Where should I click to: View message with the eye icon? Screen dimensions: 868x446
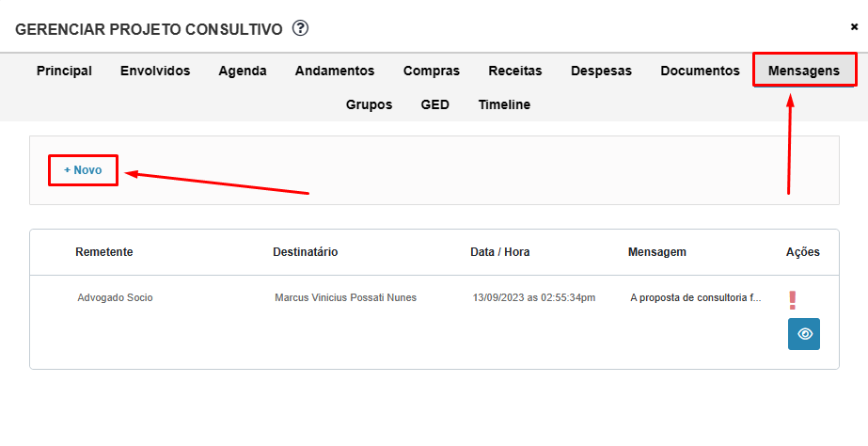click(804, 333)
